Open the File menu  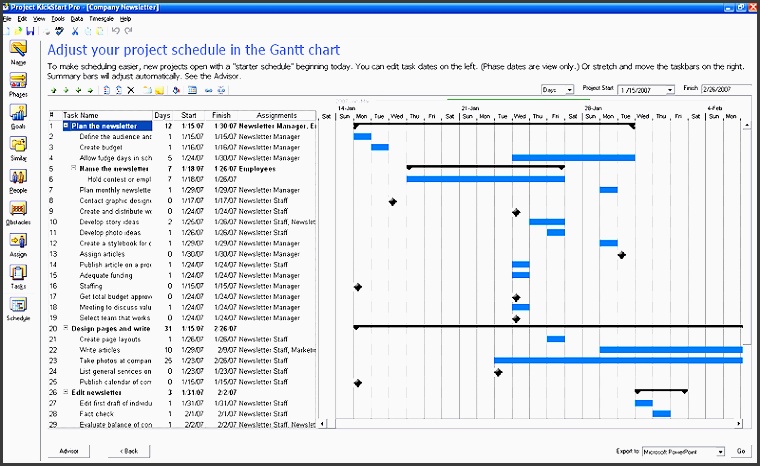tap(7, 19)
